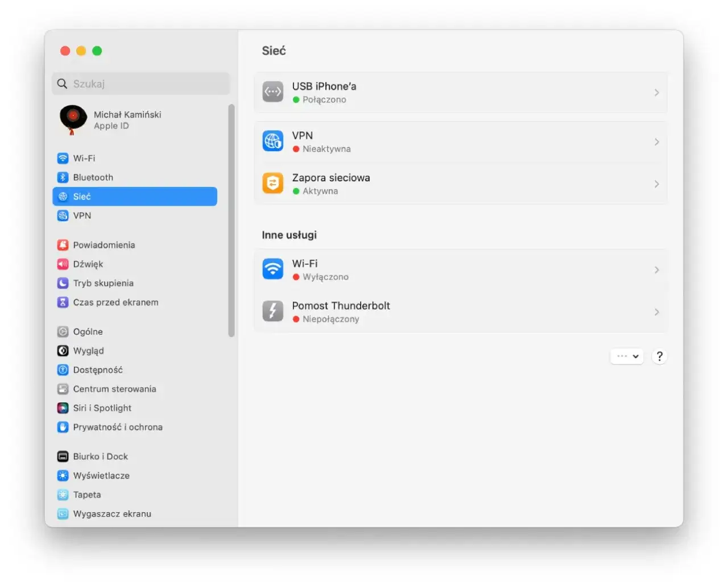Select the USB iPhone'a connection icon
The height and width of the screenshot is (586, 728).
(272, 92)
